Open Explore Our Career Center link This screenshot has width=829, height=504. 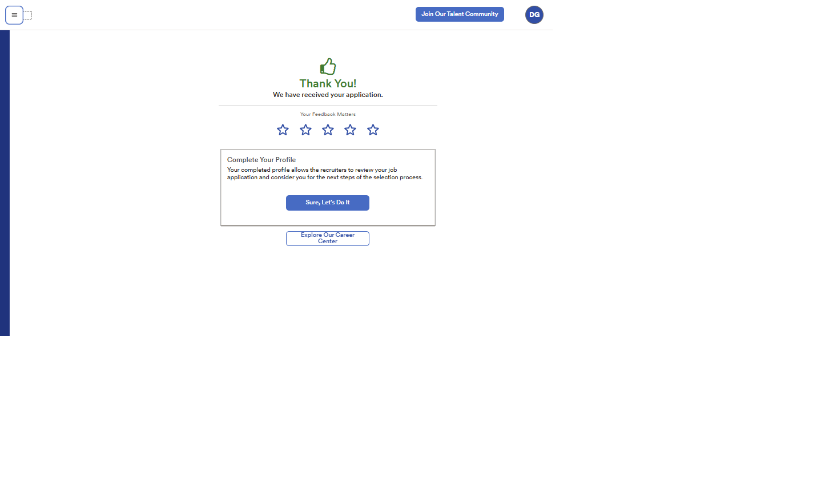pos(327,238)
